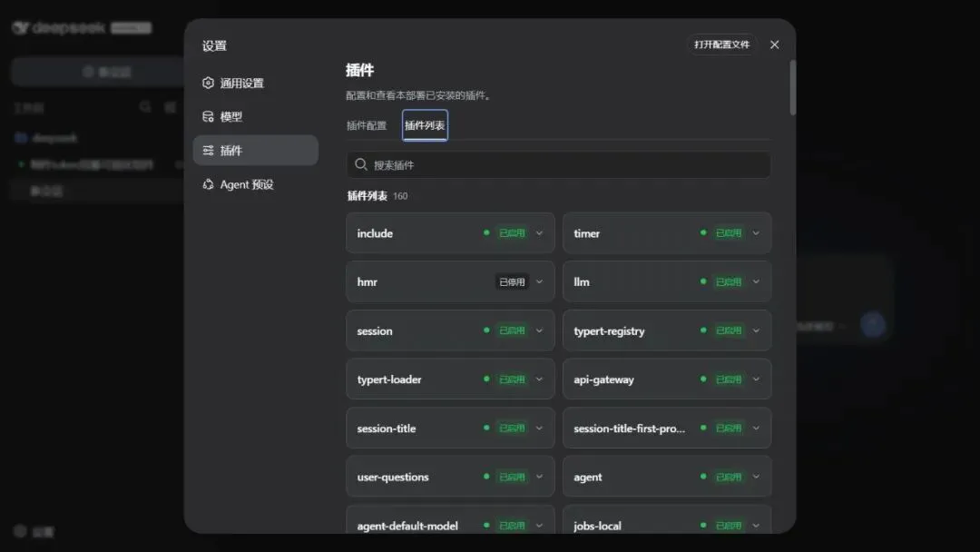Click the blue round button in background window

tap(873, 324)
